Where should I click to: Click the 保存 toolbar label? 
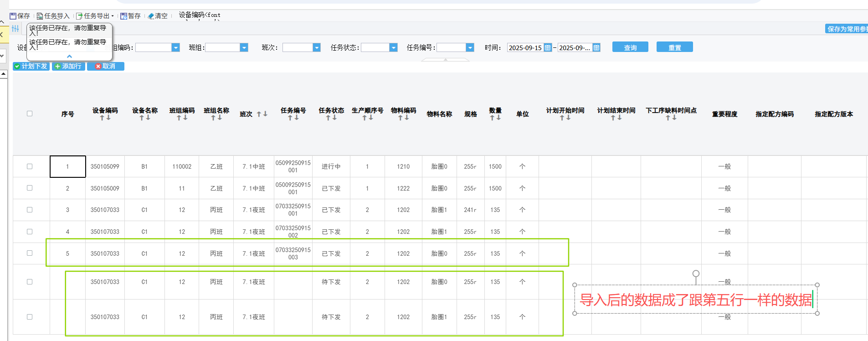tap(24, 16)
